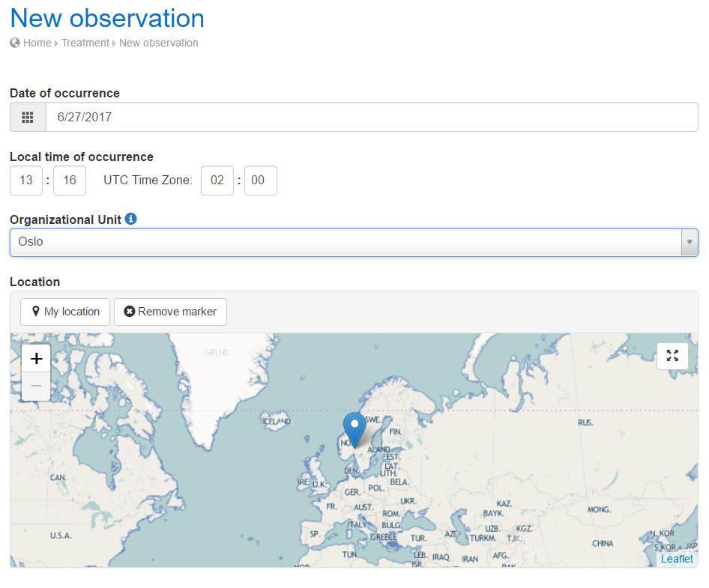The image size is (709, 588).
Task: Click the calendar grid icon beside date
Action: (28, 118)
